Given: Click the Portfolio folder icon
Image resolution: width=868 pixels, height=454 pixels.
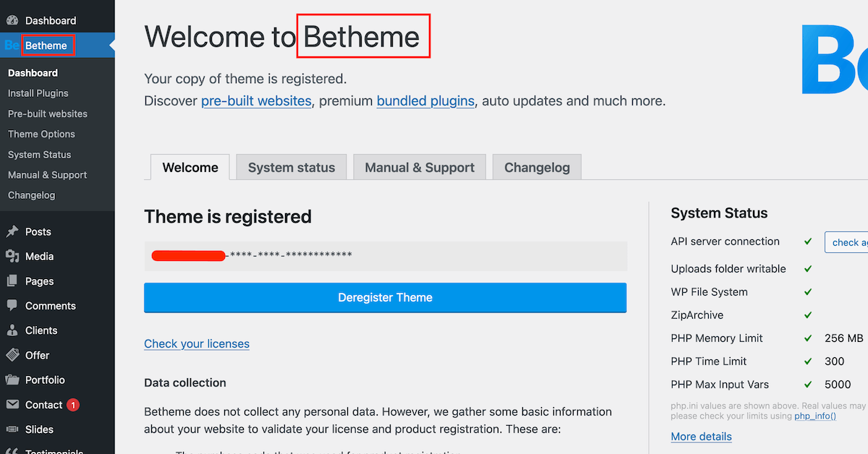Looking at the screenshot, I should [x=12, y=380].
